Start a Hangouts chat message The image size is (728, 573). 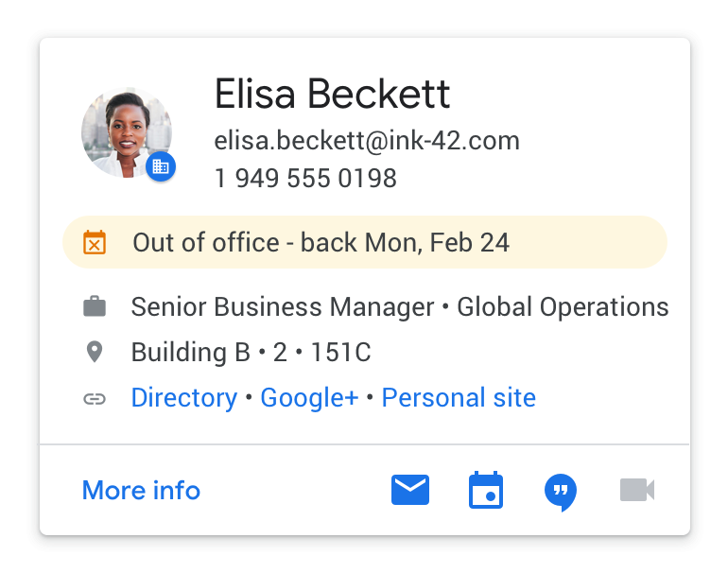coord(561,492)
